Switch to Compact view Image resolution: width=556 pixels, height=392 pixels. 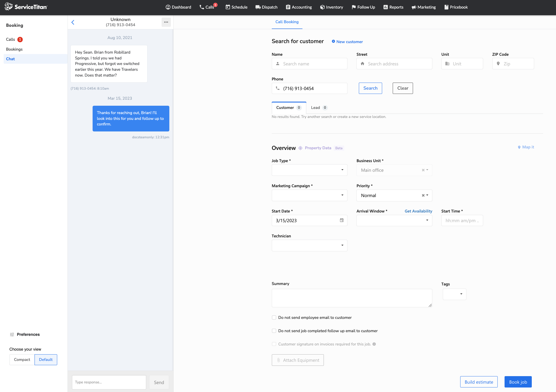(22, 360)
